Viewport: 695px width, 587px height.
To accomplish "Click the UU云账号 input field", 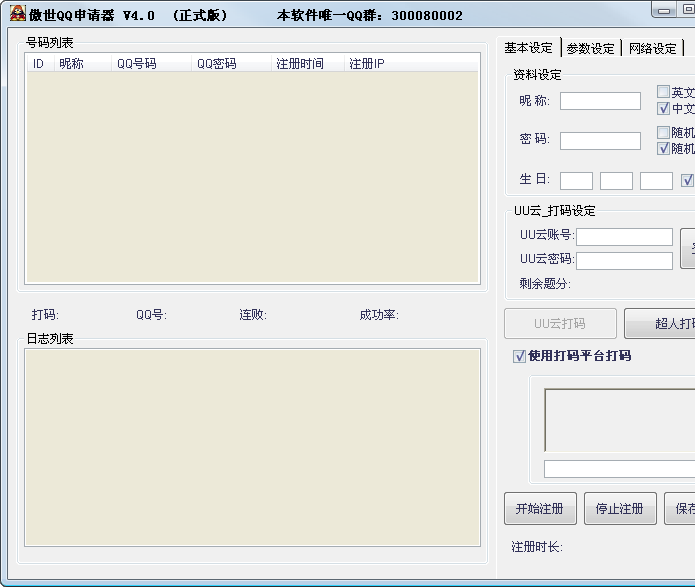I will pos(624,237).
